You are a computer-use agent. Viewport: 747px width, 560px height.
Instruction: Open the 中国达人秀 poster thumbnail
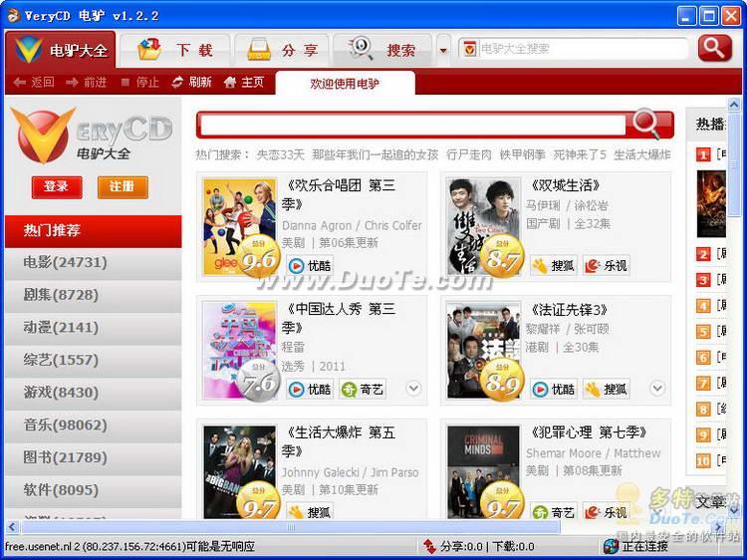(x=240, y=351)
